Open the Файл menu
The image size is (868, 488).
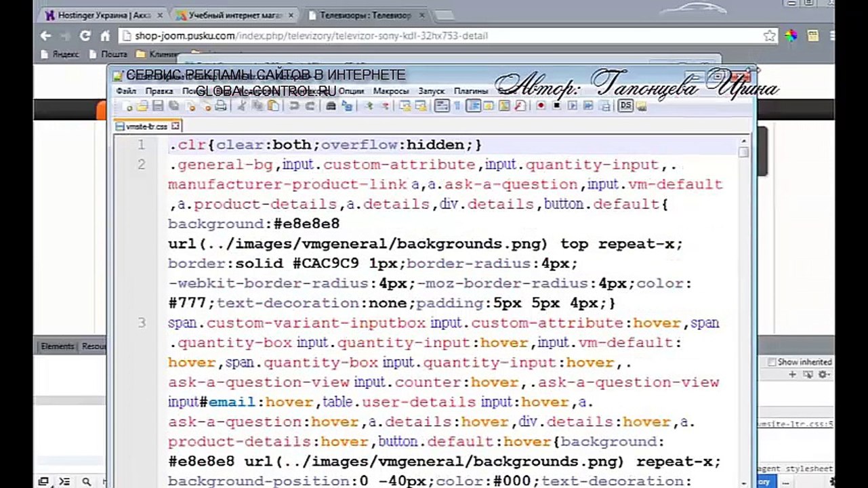click(x=126, y=91)
